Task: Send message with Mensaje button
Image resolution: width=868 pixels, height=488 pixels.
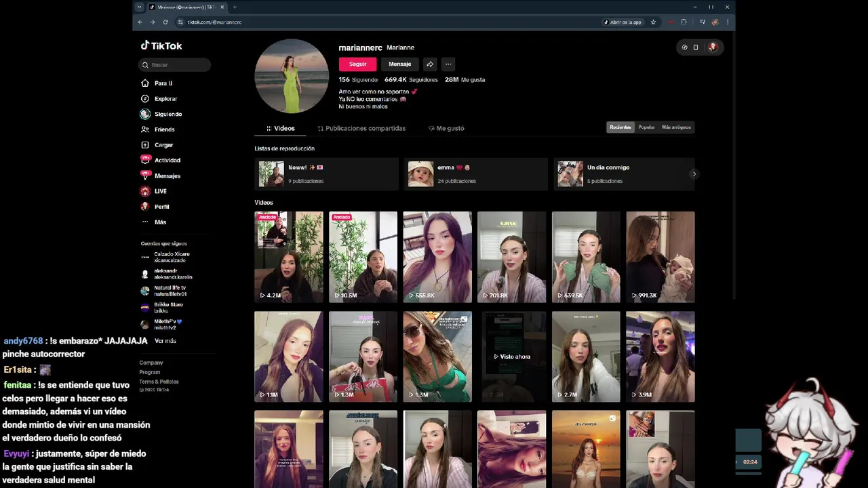Action: 400,64
